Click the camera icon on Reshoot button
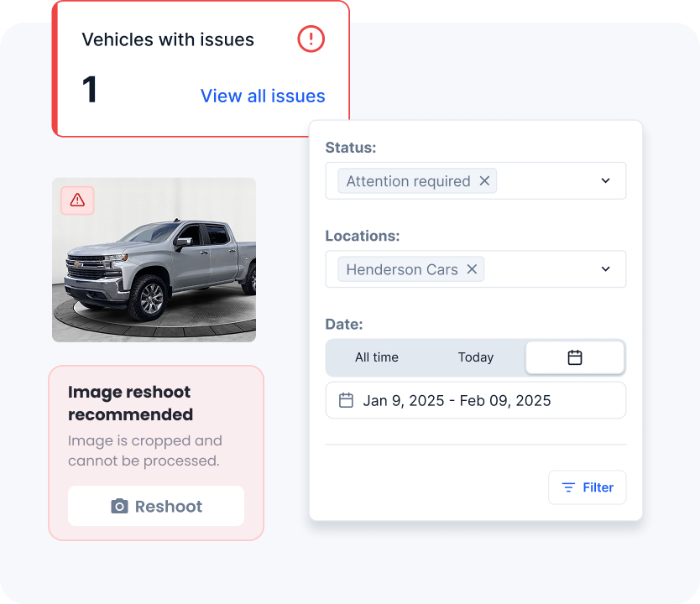This screenshot has width=700, height=604. click(119, 506)
